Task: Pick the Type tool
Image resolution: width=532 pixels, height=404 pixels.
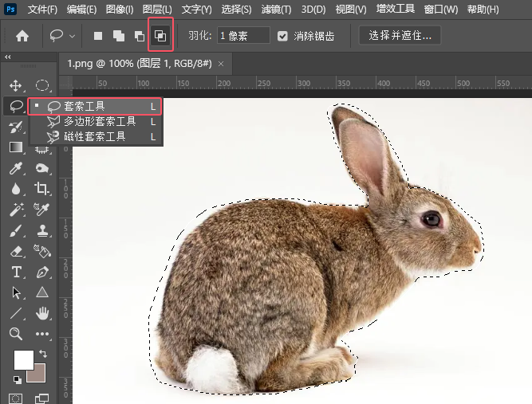Action: click(x=16, y=272)
